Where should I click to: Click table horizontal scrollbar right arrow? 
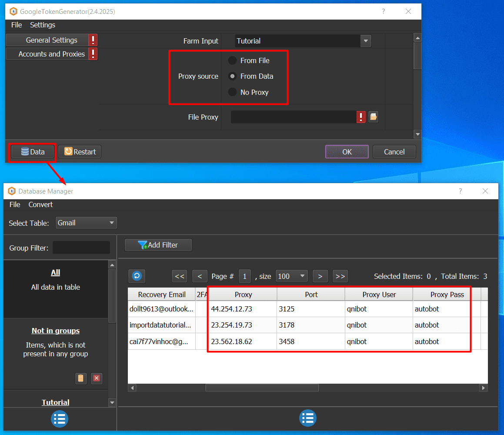(x=484, y=388)
